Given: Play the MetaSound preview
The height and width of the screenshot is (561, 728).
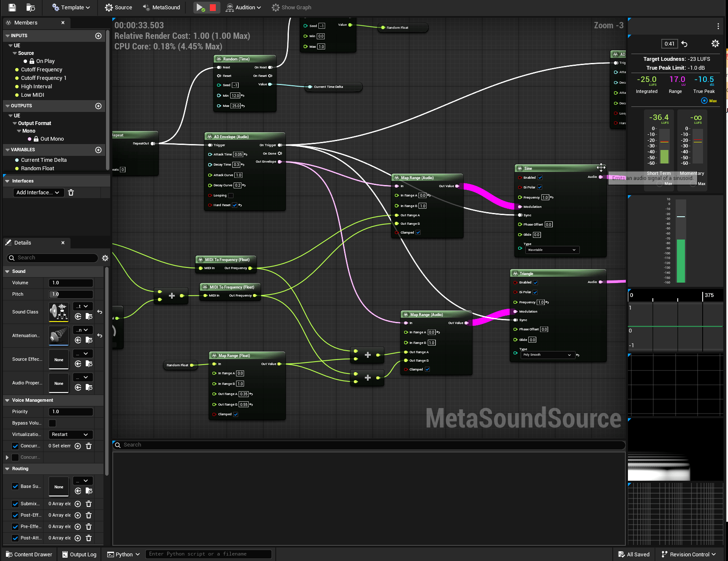Looking at the screenshot, I should pyautogui.click(x=200, y=7).
